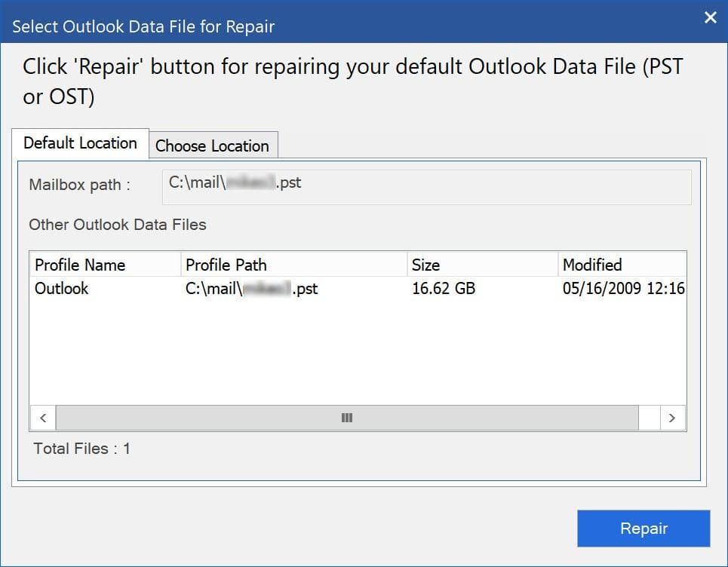Viewport: 728px width, 567px height.
Task: Sort by the Profile Path column header
Action: 294,265
